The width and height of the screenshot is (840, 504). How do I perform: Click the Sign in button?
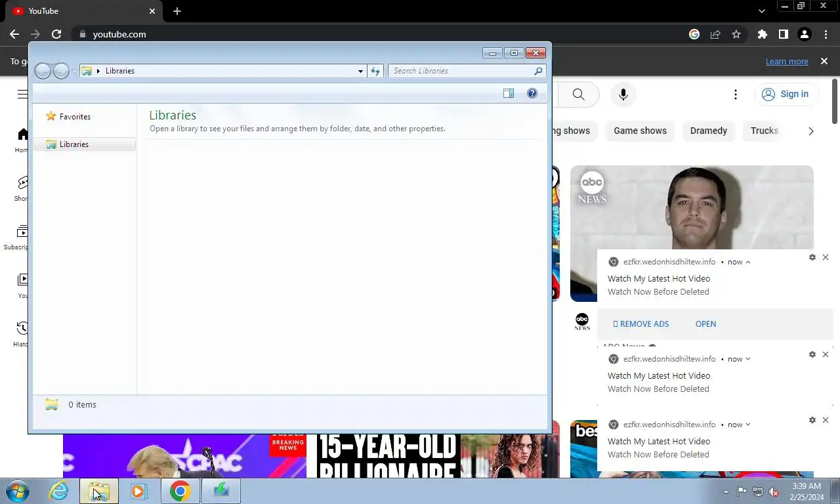(x=786, y=94)
